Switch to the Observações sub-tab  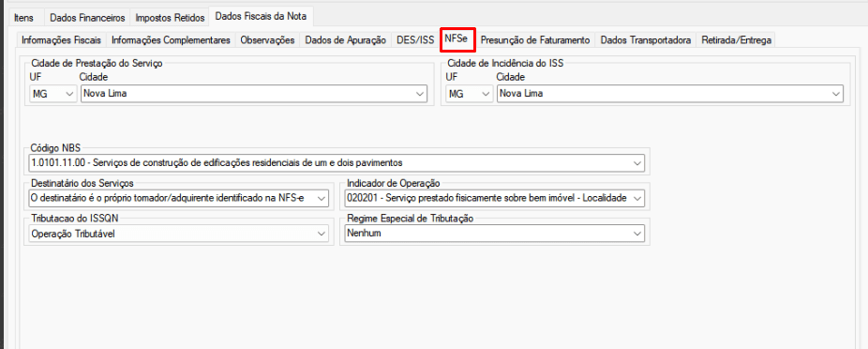pos(267,40)
